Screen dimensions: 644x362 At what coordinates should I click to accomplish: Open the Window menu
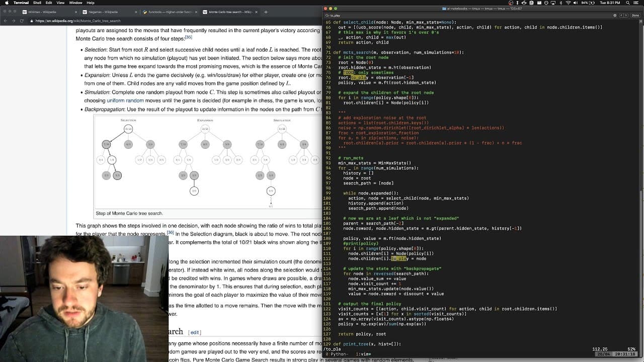pos(75,3)
